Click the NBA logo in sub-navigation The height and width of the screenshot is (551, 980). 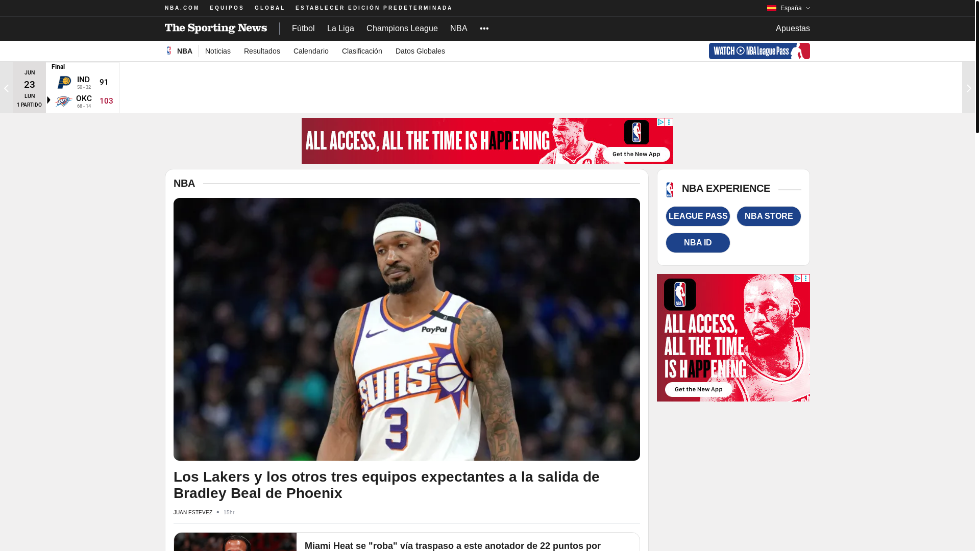point(169,51)
